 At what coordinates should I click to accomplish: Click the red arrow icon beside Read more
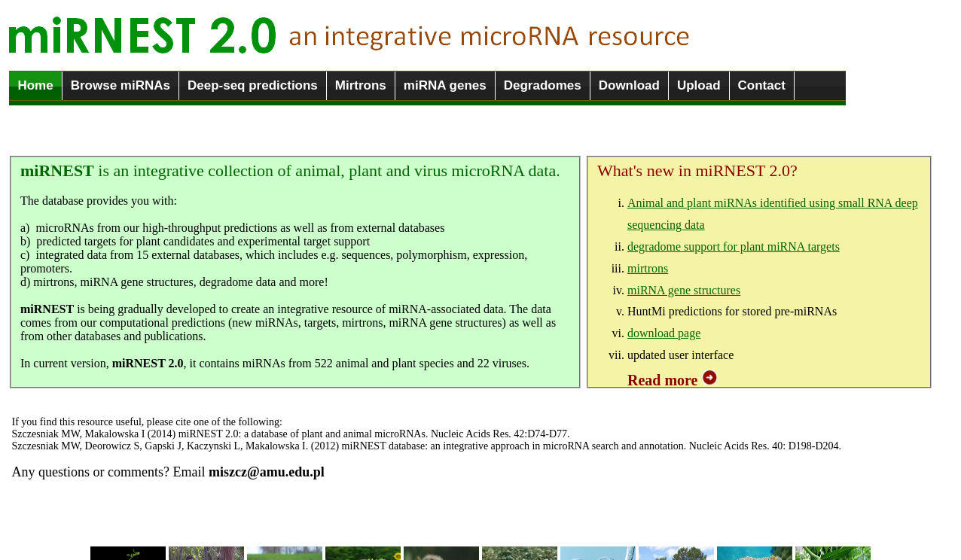[709, 378]
